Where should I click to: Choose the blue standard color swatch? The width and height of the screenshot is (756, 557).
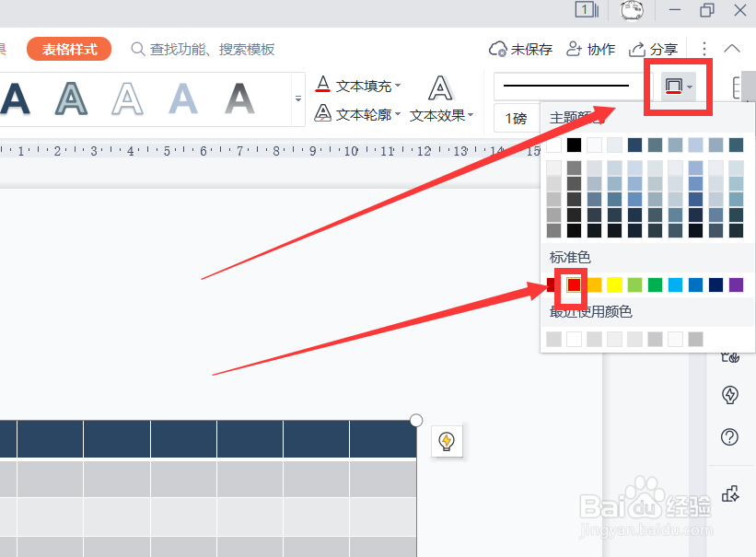pyautogui.click(x=695, y=285)
